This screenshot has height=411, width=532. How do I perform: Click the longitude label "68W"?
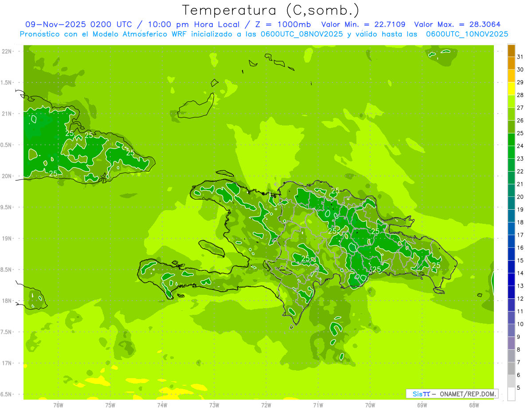point(473,405)
